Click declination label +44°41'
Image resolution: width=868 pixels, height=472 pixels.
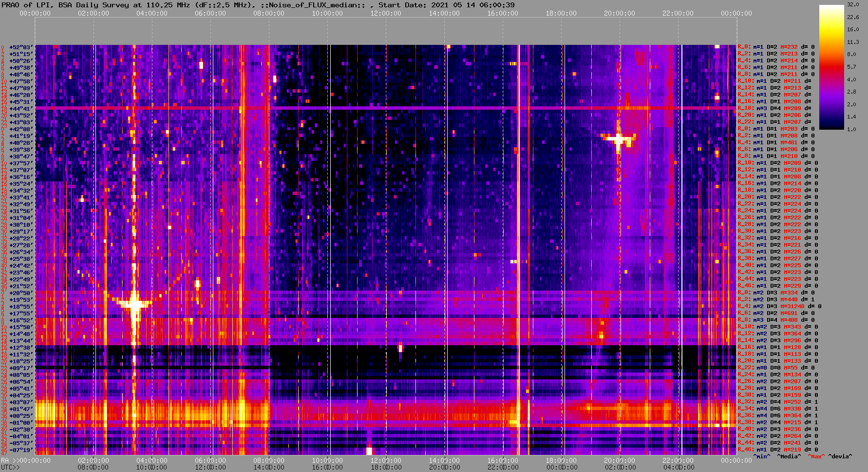pyautogui.click(x=21, y=109)
